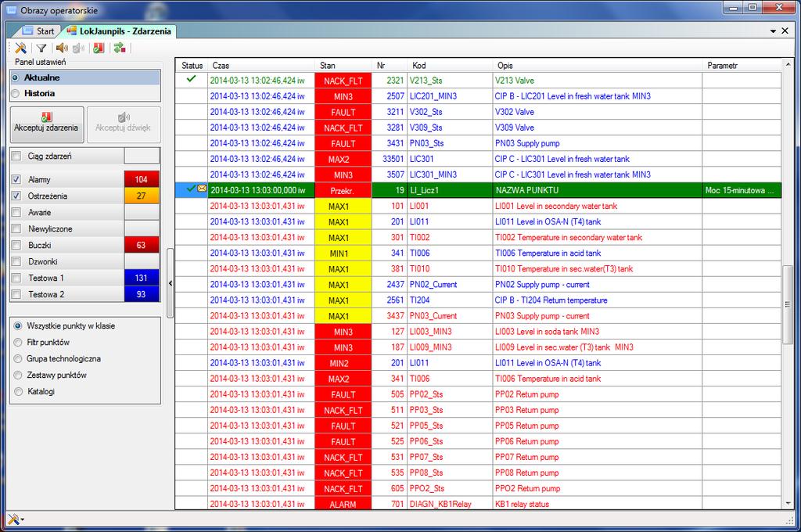Image resolution: width=801 pixels, height=532 pixels.
Task: Click the scroll down arrow of the events list
Action: (x=788, y=504)
